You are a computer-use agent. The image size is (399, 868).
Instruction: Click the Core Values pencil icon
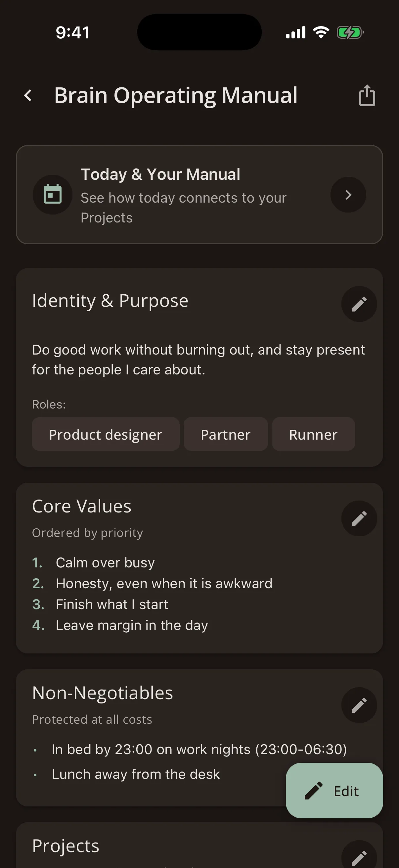click(x=359, y=518)
